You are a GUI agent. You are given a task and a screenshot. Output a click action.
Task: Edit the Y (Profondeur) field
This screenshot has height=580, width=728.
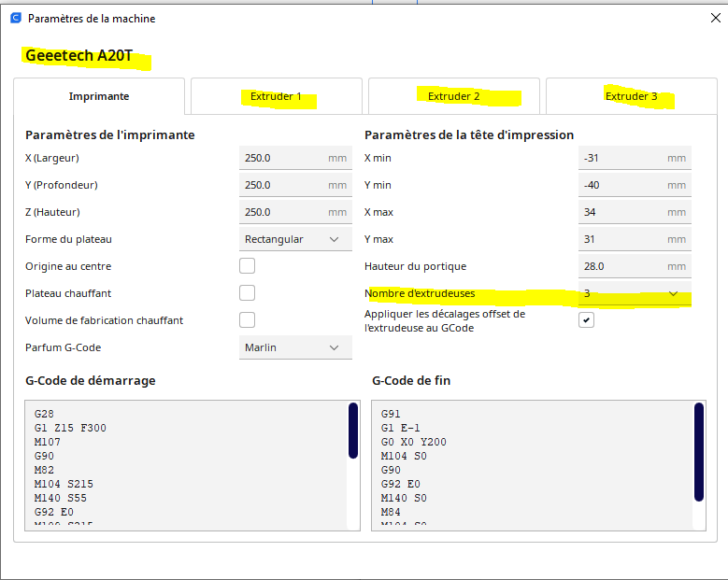[295, 185]
